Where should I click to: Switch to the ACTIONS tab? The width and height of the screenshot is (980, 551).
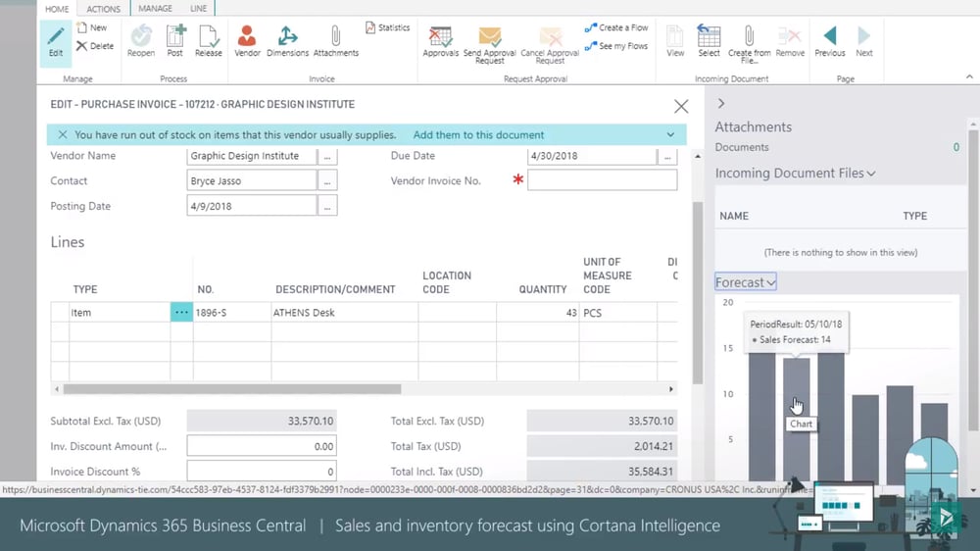point(103,9)
